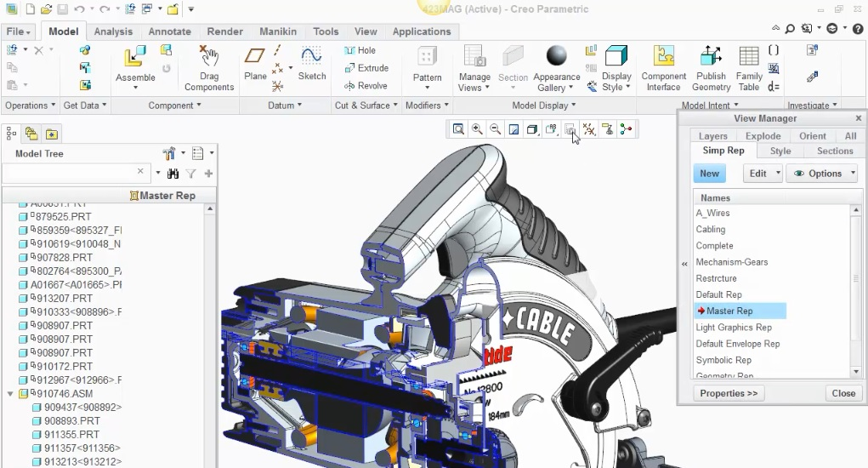Create a datum Plane
The width and height of the screenshot is (868, 468).
[255, 63]
